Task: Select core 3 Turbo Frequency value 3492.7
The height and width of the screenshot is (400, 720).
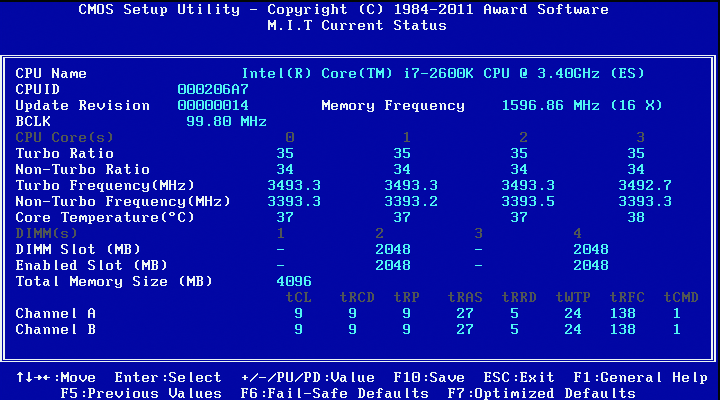Action: coord(635,185)
